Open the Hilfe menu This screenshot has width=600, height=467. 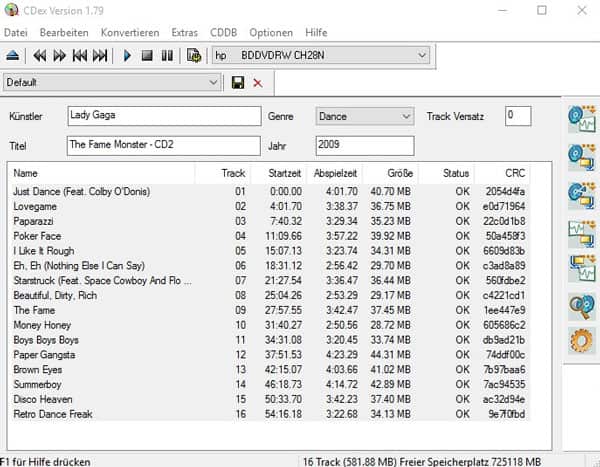click(x=316, y=33)
